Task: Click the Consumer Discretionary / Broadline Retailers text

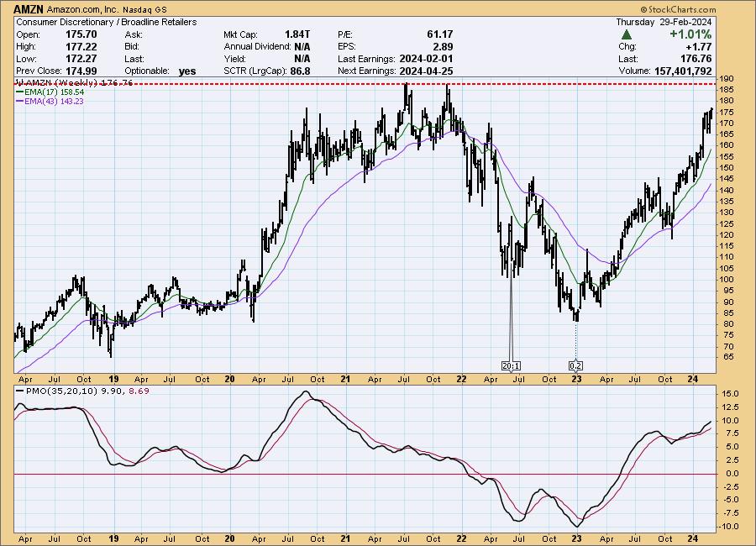Action: point(106,21)
